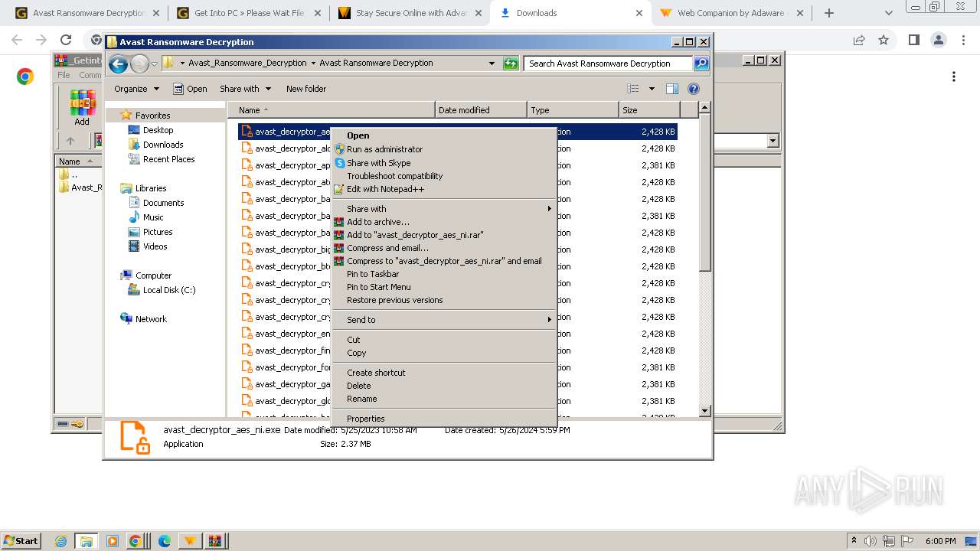Screen dimensions: 980x551
Task: Switch to the Downloads Chrome tab
Action: [571, 13]
